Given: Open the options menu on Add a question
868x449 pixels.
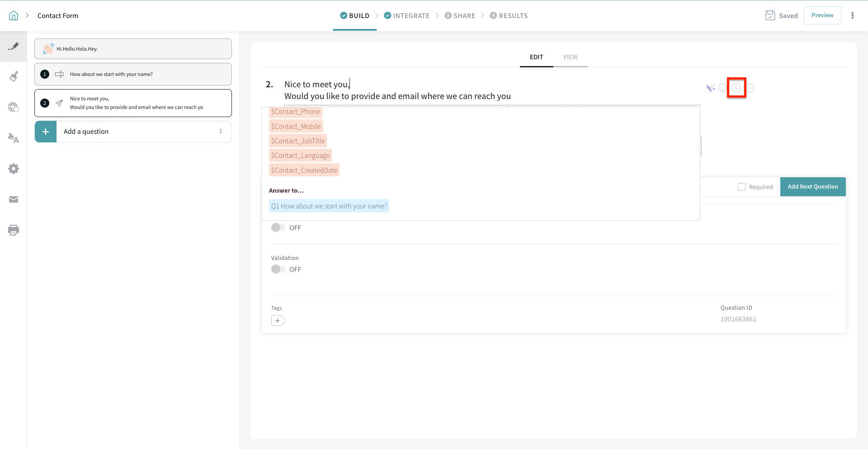Looking at the screenshot, I should coord(221,132).
